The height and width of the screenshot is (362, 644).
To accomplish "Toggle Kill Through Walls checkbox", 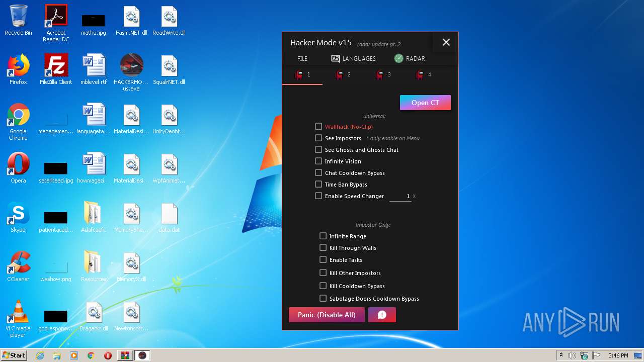I will (x=323, y=248).
